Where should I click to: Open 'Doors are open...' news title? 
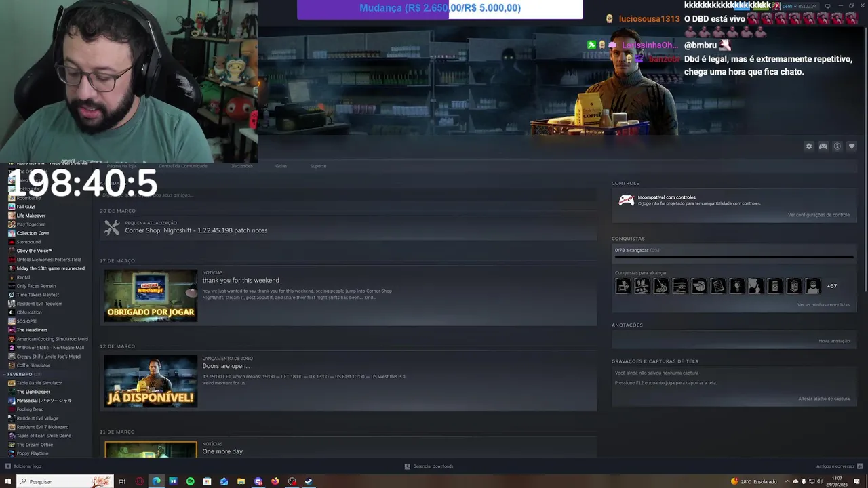point(226,366)
